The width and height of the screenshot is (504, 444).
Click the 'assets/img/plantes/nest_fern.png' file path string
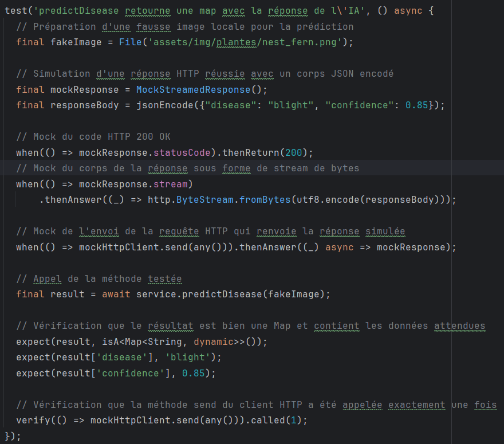[x=247, y=42]
